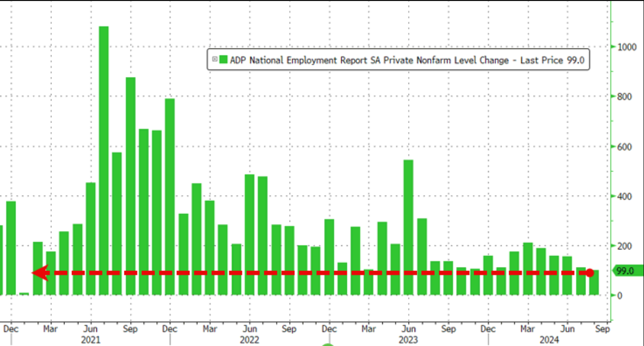Select the tiny near-zero bar in early 2021
Image resolution: width=644 pixels, height=346 pixels.
(x=24, y=293)
